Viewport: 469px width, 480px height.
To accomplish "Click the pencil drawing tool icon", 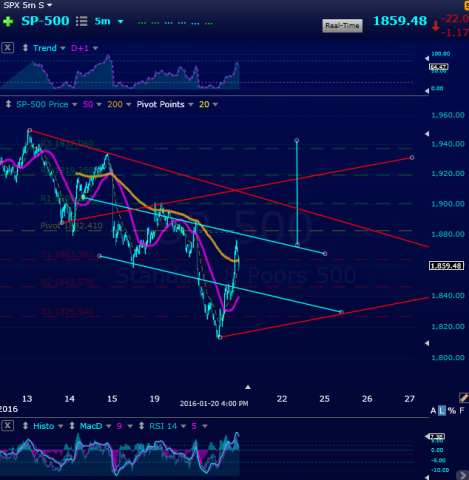I will point(464,397).
